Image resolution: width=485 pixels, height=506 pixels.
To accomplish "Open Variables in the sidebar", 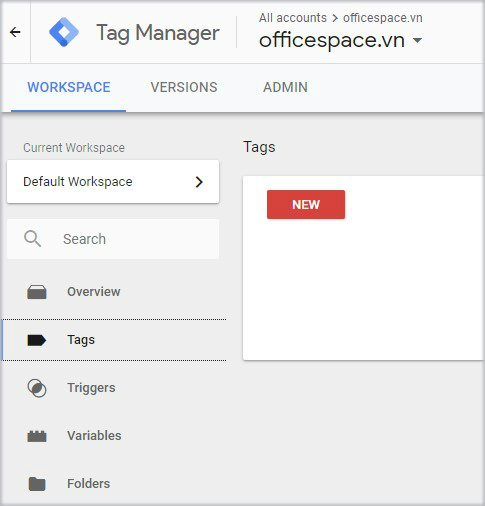I will coord(114,436).
